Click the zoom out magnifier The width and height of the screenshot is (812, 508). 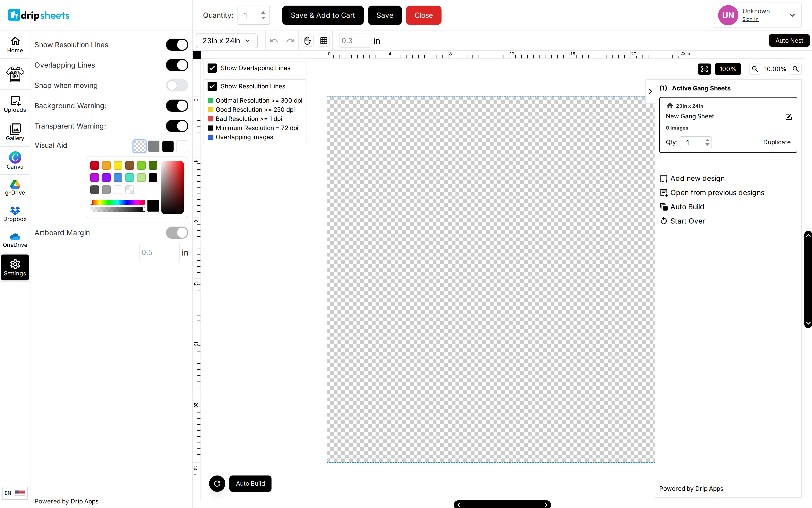point(755,69)
